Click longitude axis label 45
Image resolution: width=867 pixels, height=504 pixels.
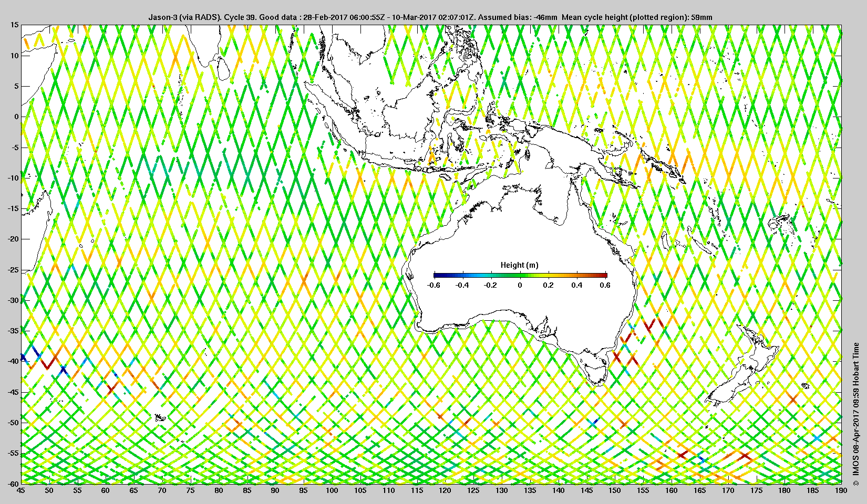point(20,491)
